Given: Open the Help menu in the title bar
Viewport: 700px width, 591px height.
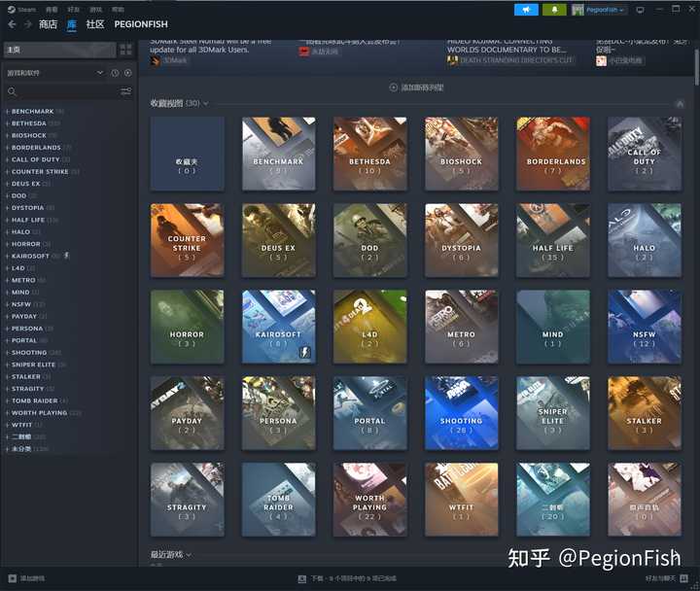Looking at the screenshot, I should tap(118, 10).
